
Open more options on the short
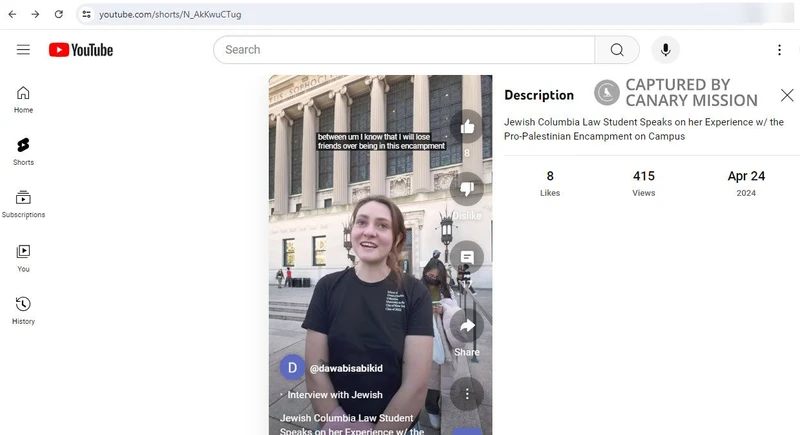tap(466, 392)
